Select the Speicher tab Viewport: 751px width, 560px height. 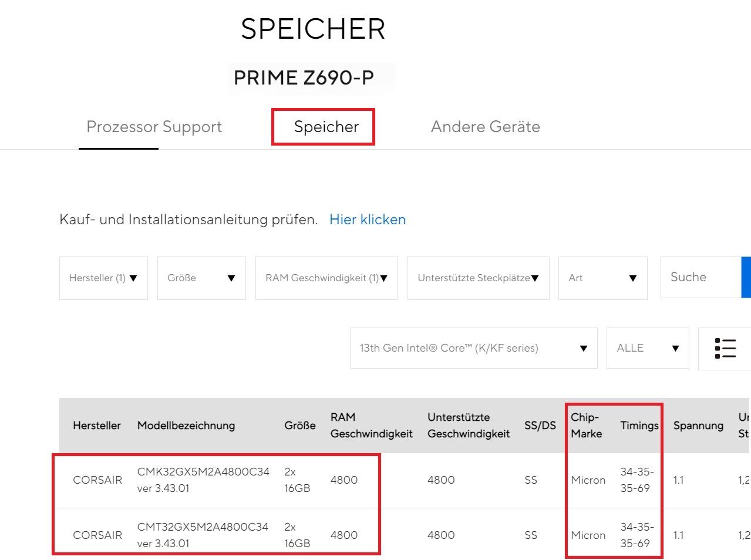tap(326, 127)
